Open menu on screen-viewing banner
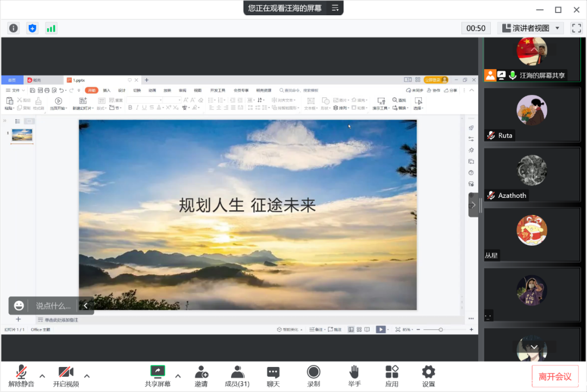587x392 pixels. click(x=335, y=8)
